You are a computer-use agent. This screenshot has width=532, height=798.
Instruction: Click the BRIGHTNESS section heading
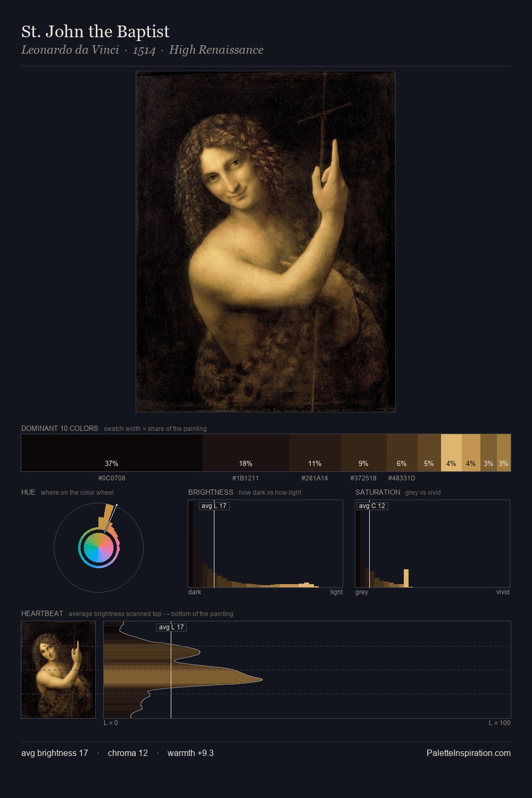tap(211, 492)
